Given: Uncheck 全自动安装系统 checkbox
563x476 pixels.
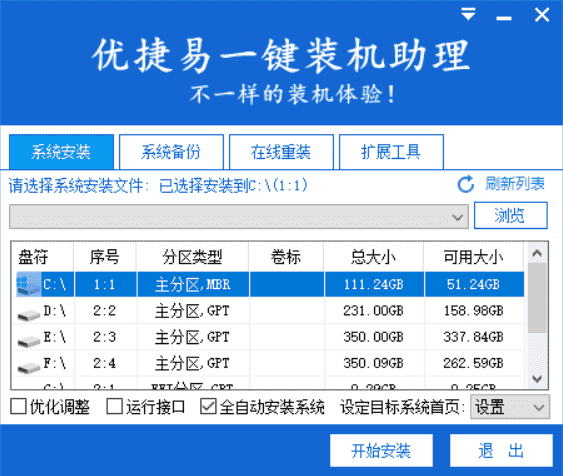Looking at the screenshot, I should 208,407.
